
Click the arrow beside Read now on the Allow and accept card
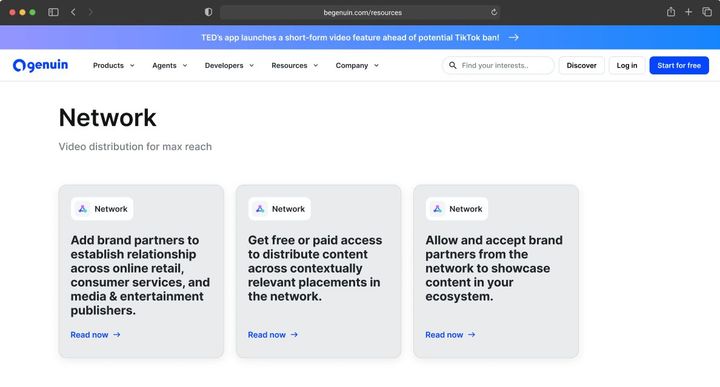tap(472, 335)
